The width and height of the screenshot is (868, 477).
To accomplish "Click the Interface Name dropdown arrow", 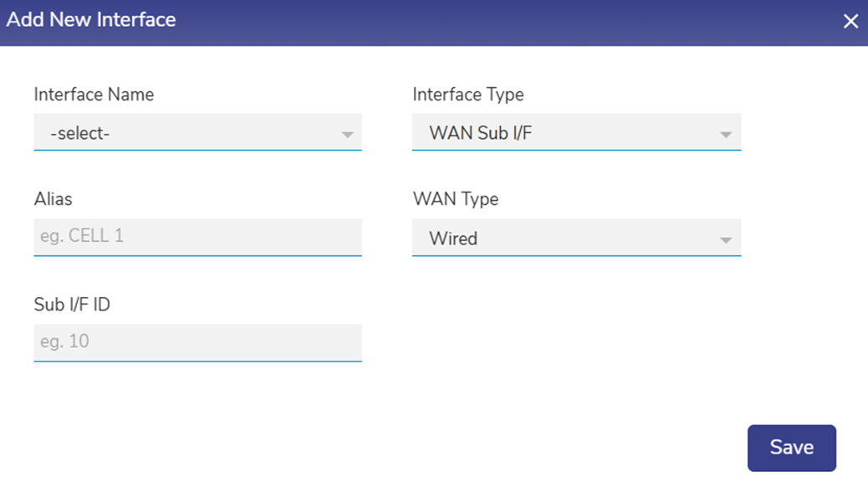I will tap(347, 134).
